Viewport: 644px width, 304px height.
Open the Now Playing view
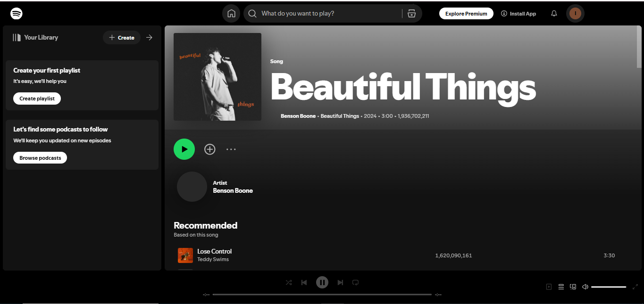pyautogui.click(x=549, y=287)
